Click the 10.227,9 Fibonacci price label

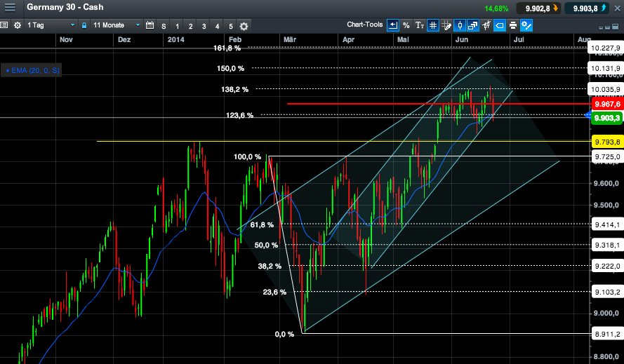[x=605, y=48]
